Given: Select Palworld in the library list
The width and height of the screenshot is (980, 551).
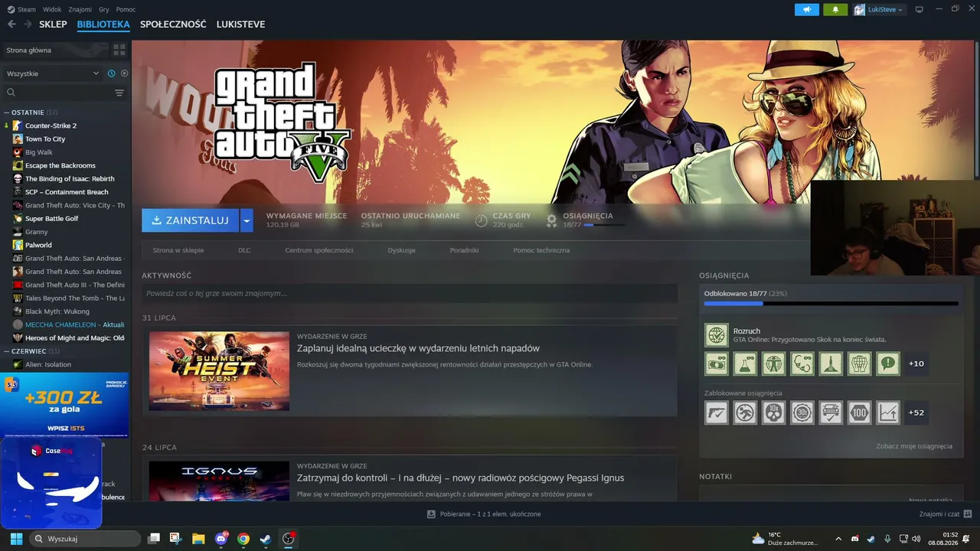Looking at the screenshot, I should pos(38,245).
